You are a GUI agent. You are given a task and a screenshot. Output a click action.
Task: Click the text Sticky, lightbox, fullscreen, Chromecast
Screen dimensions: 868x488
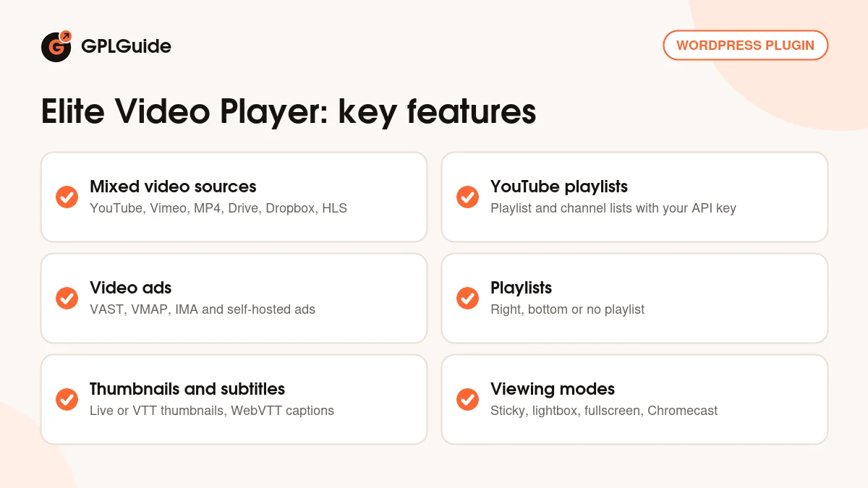(604, 411)
